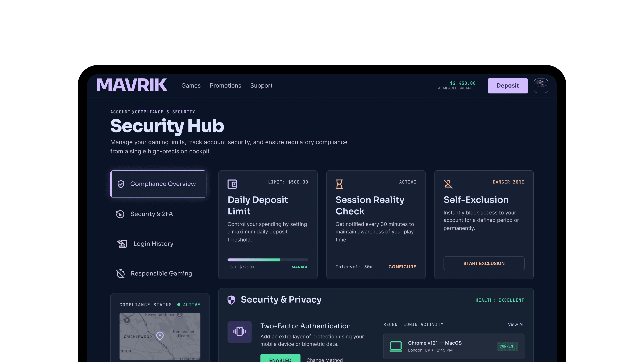Image resolution: width=644 pixels, height=362 pixels.
Task: Click the Security & 2FA lock icon
Action: (x=120, y=214)
